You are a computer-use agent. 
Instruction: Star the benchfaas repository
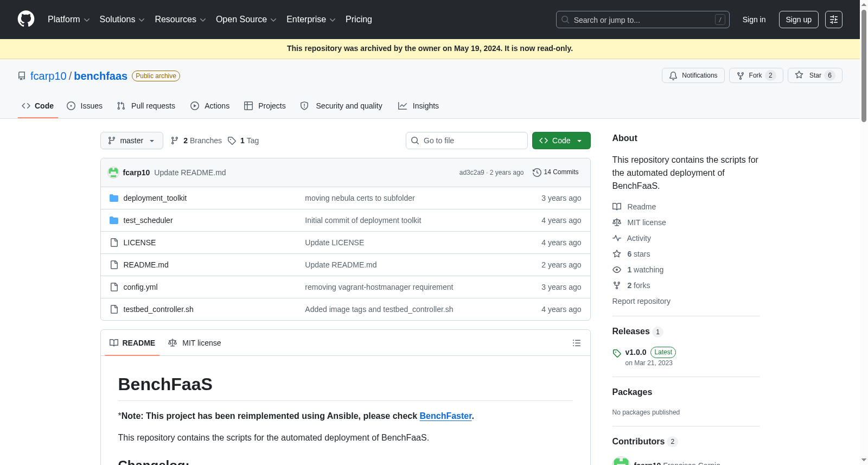(x=815, y=75)
